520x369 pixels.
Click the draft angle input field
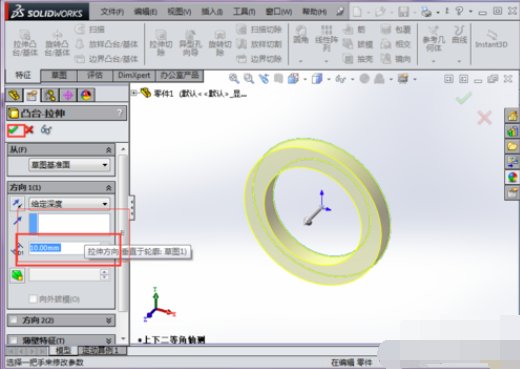pos(65,275)
